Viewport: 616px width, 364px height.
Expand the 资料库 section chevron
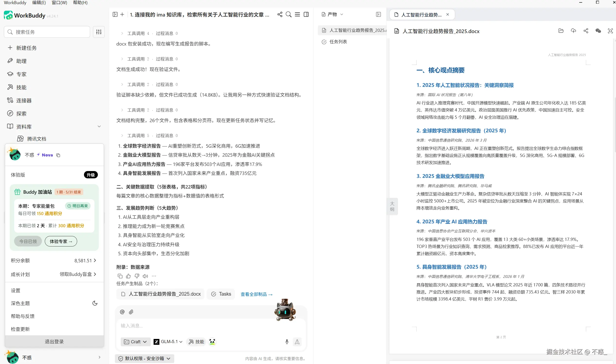coord(99,127)
